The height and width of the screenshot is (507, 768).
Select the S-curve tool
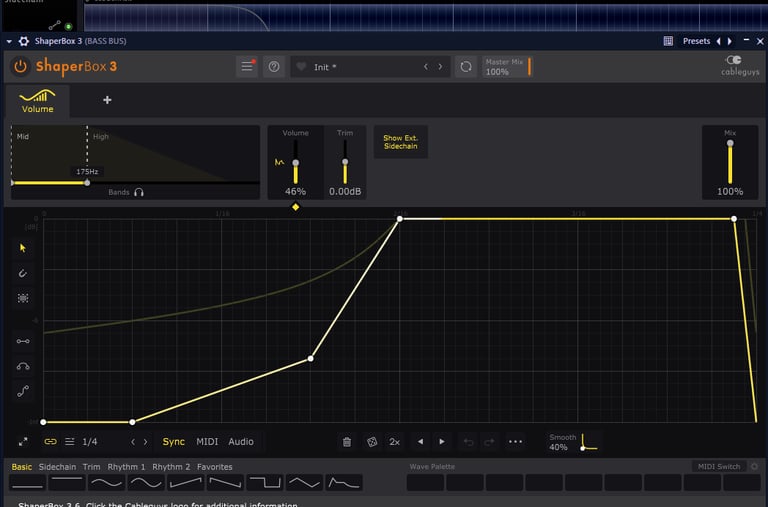coord(23,391)
